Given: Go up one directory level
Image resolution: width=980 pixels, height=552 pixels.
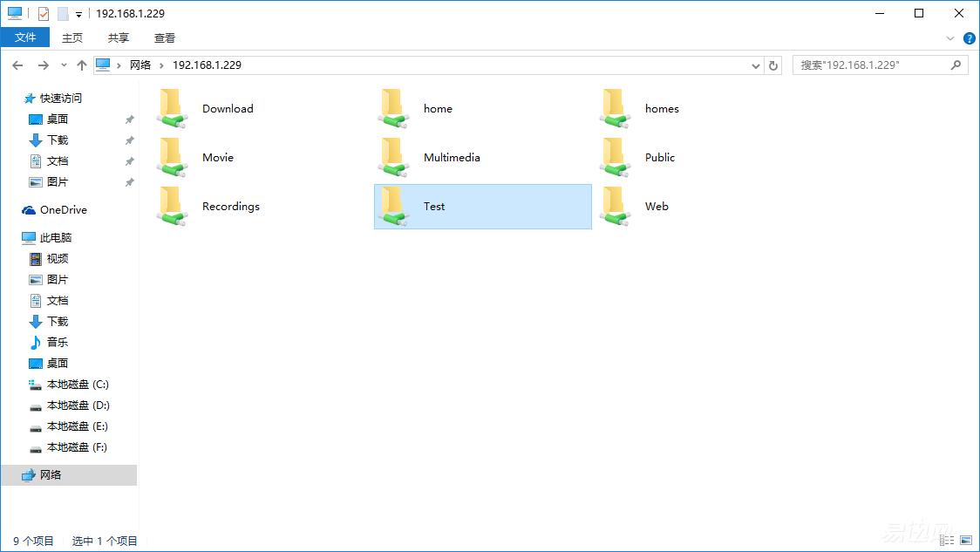Looking at the screenshot, I should (x=82, y=65).
